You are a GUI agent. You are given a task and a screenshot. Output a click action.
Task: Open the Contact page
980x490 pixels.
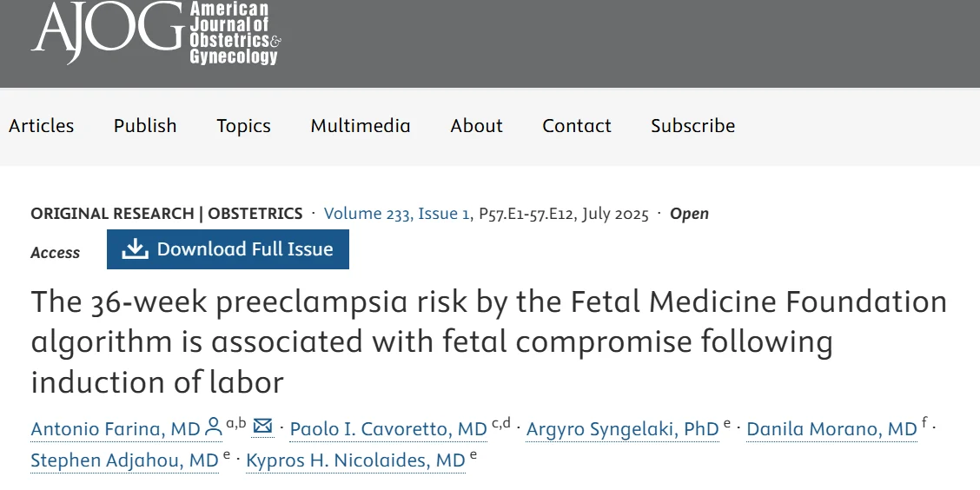point(577,126)
